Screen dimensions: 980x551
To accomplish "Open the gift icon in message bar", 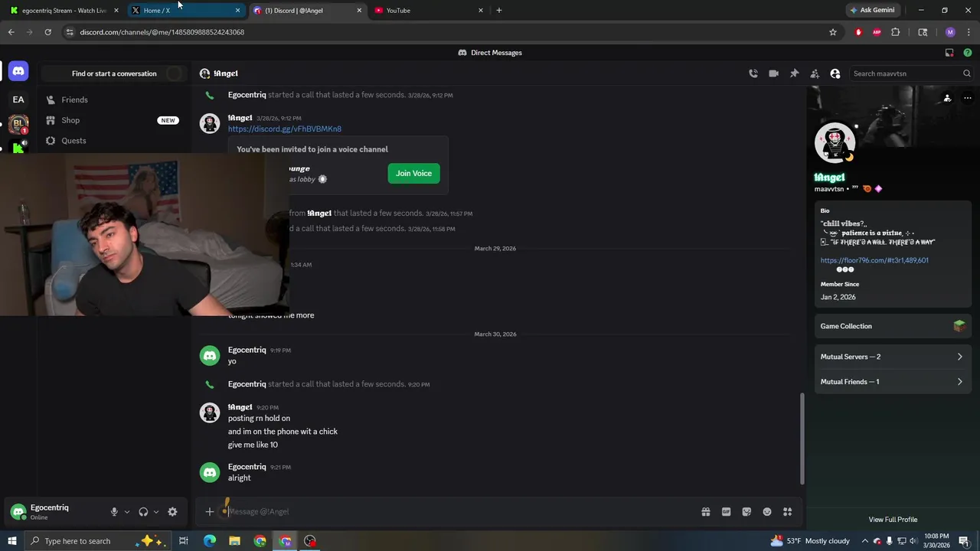I will click(x=706, y=512).
